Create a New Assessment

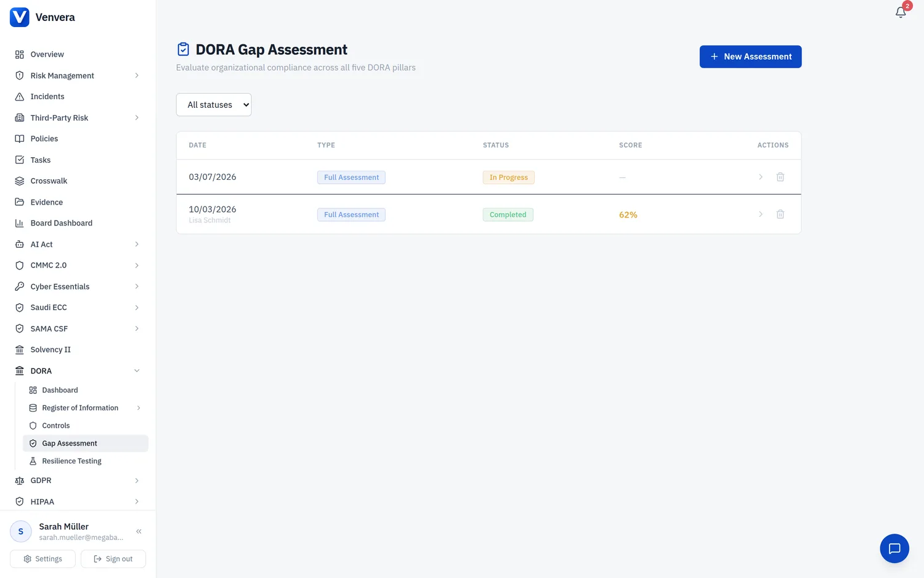click(x=750, y=57)
